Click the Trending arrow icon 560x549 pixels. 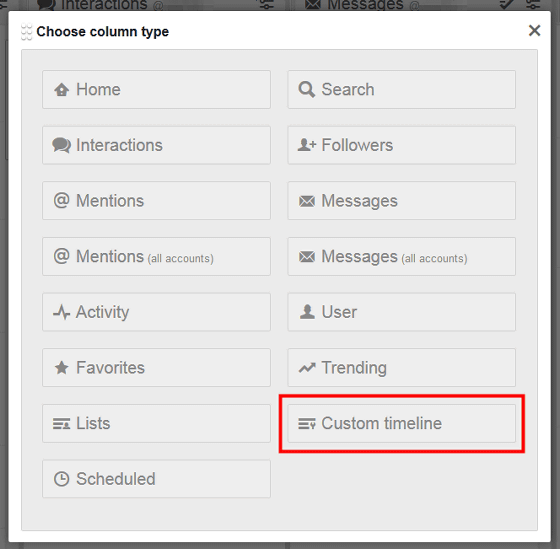[307, 368]
